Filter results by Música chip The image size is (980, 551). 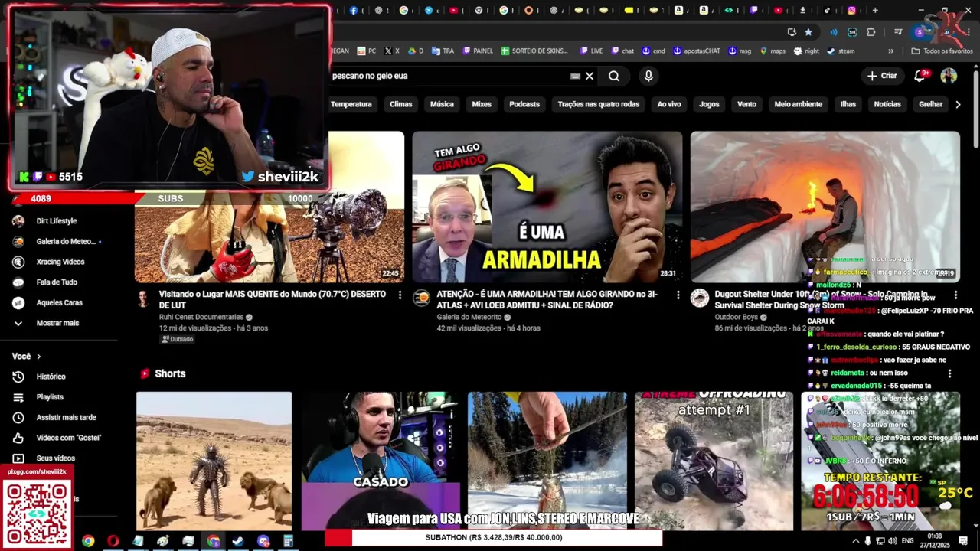pos(442,104)
